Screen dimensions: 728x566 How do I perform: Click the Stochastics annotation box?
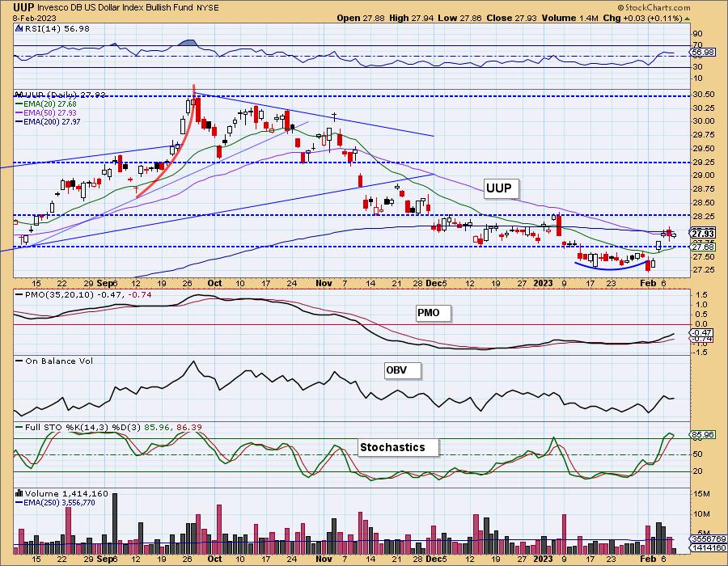click(x=398, y=447)
